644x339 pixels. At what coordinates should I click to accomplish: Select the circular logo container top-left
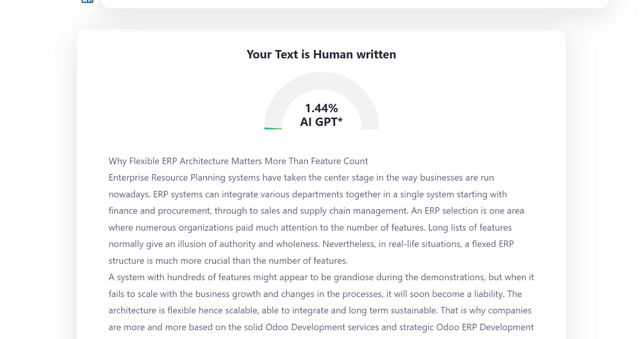pyautogui.click(x=87, y=3)
